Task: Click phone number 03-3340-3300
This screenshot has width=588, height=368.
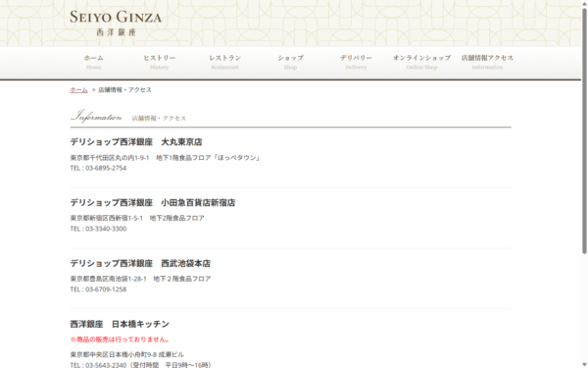Action: tap(106, 229)
